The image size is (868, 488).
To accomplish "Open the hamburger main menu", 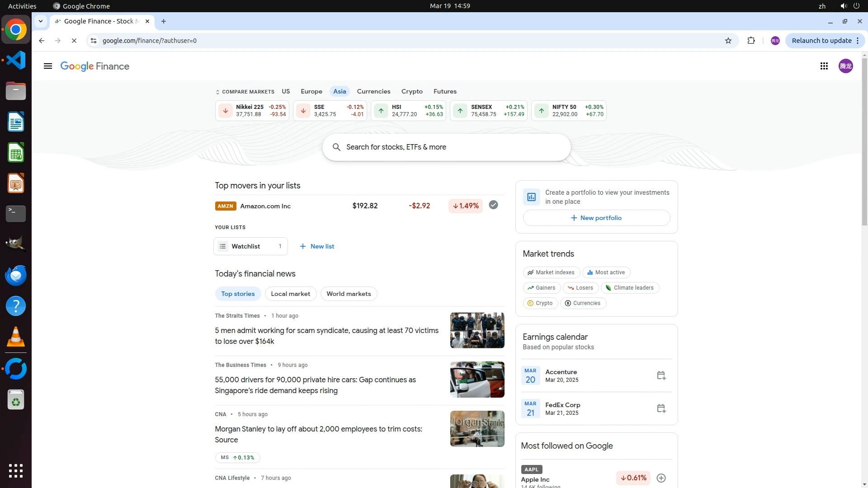I will pyautogui.click(x=48, y=66).
